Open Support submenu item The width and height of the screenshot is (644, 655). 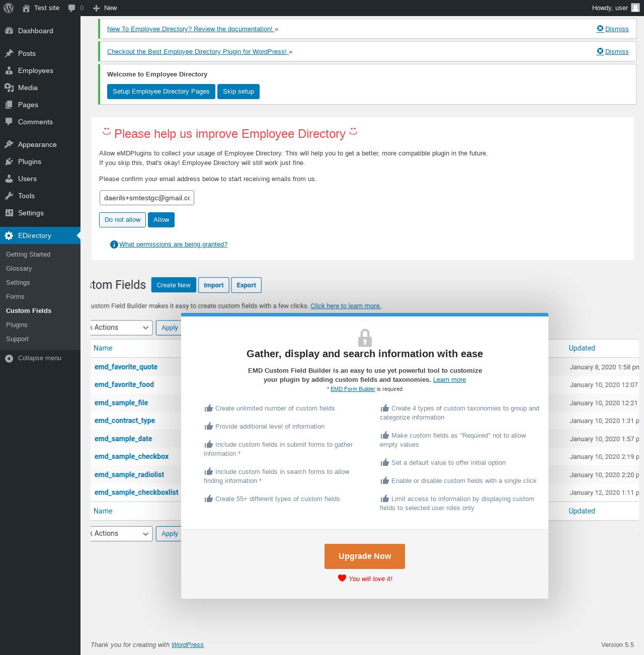17,339
